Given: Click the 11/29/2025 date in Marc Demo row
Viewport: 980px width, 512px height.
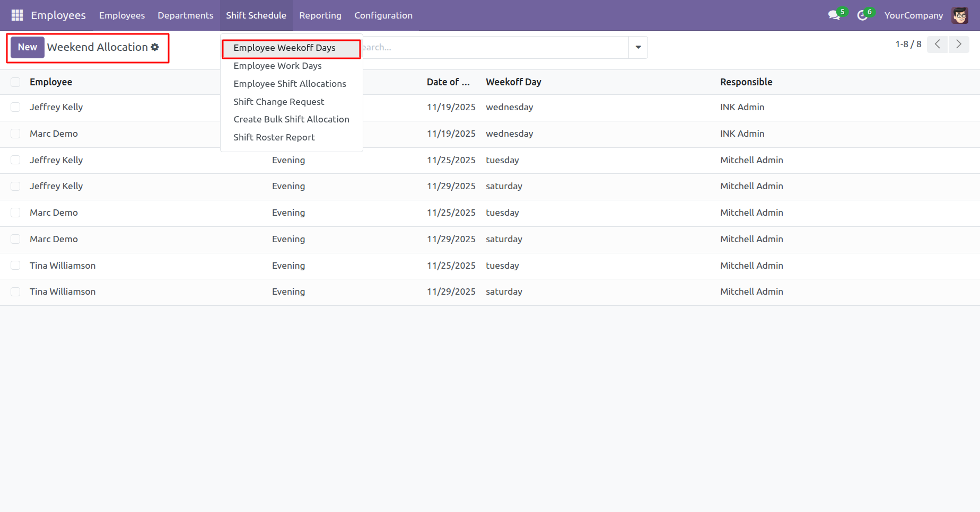Looking at the screenshot, I should (x=451, y=239).
